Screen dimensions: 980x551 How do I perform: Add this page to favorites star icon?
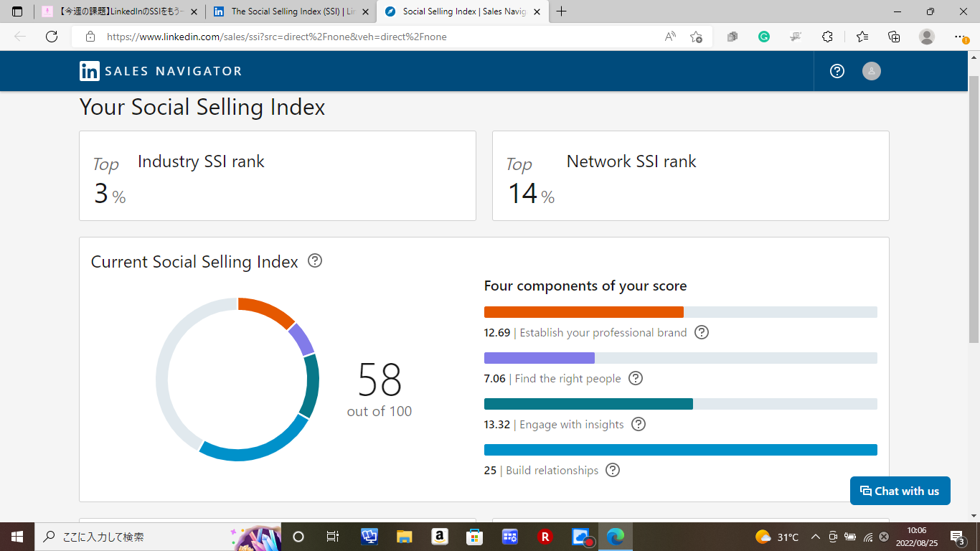(x=696, y=37)
